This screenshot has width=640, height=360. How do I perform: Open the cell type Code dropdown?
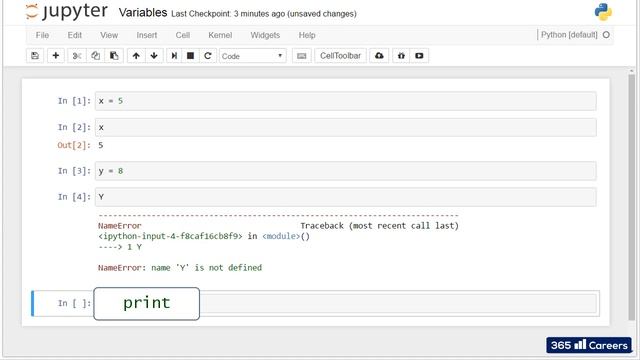coord(253,56)
